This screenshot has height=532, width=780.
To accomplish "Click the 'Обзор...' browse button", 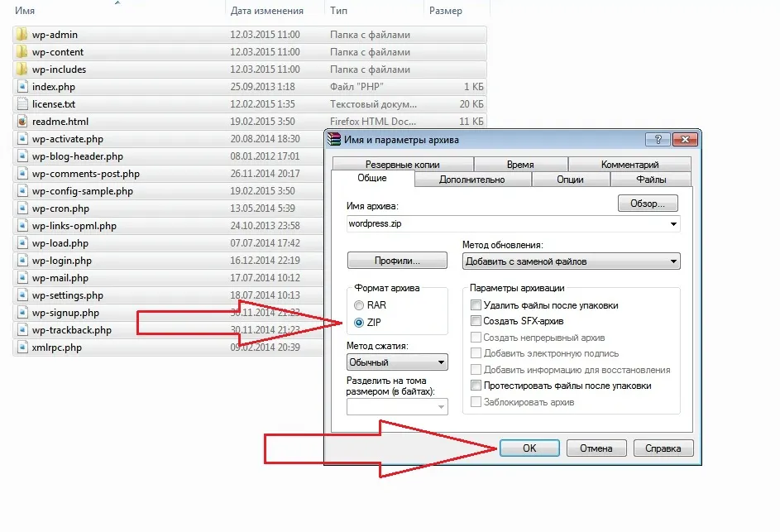I will point(648,203).
